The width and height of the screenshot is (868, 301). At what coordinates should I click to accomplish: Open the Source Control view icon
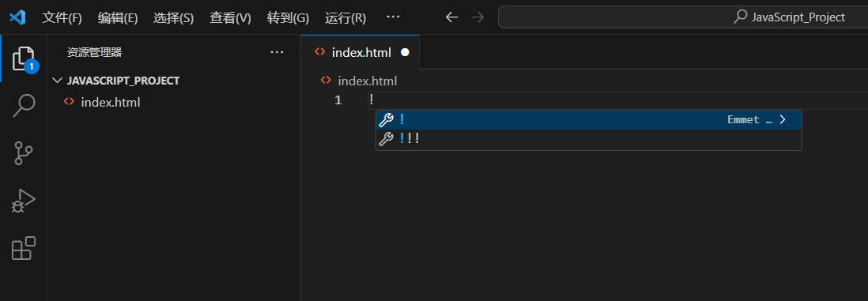point(23,153)
